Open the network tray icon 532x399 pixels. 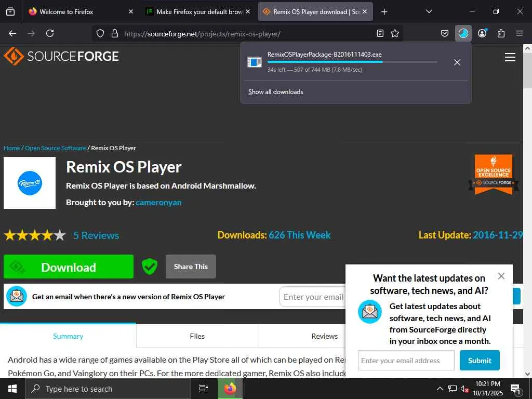tap(453, 389)
